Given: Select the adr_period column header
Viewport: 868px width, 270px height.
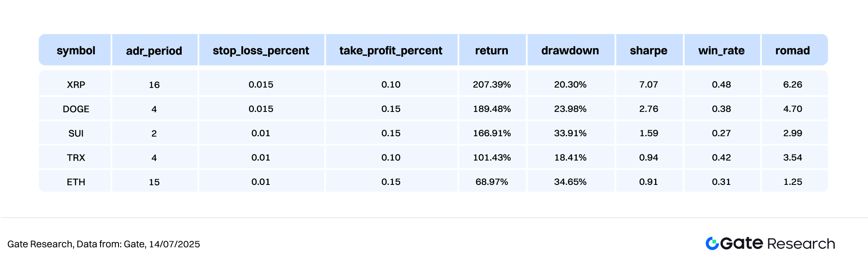Looking at the screenshot, I should click(x=154, y=50).
